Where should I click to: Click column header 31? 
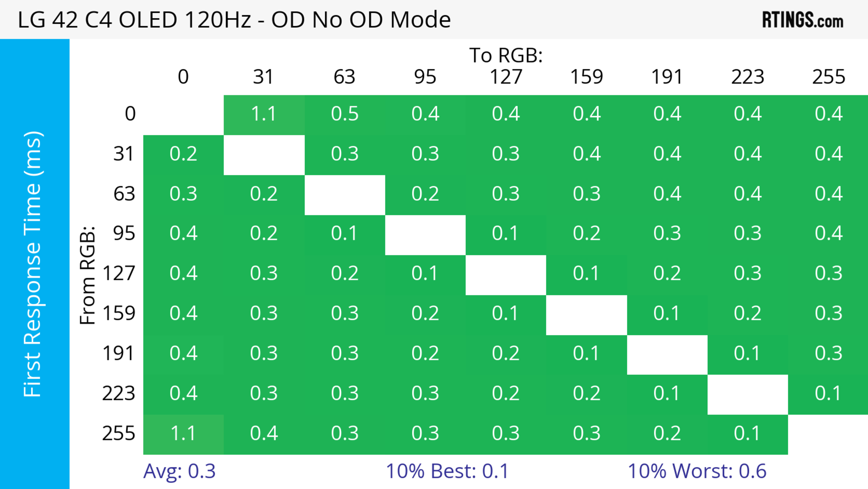pyautogui.click(x=264, y=77)
